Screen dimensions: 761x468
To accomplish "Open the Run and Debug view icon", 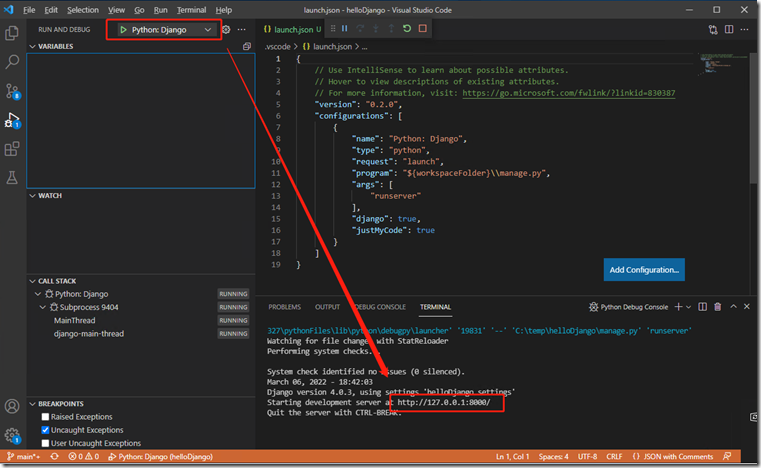I will (12, 120).
